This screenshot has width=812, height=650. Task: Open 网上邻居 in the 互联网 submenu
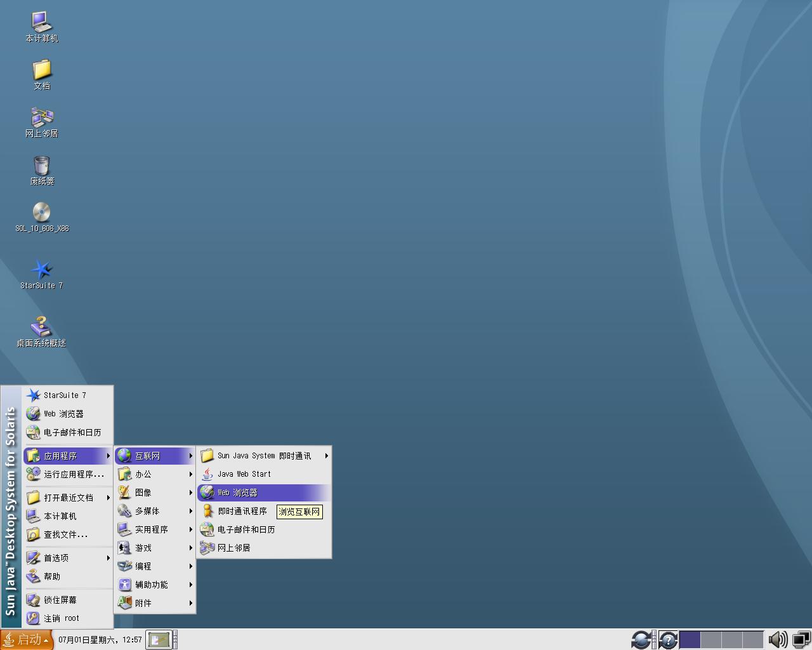pos(264,548)
